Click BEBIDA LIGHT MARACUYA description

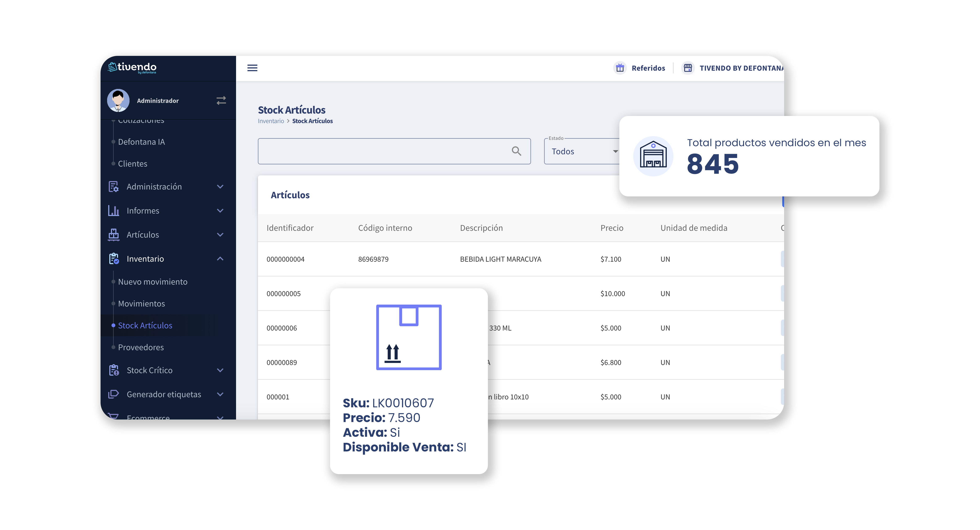500,259
